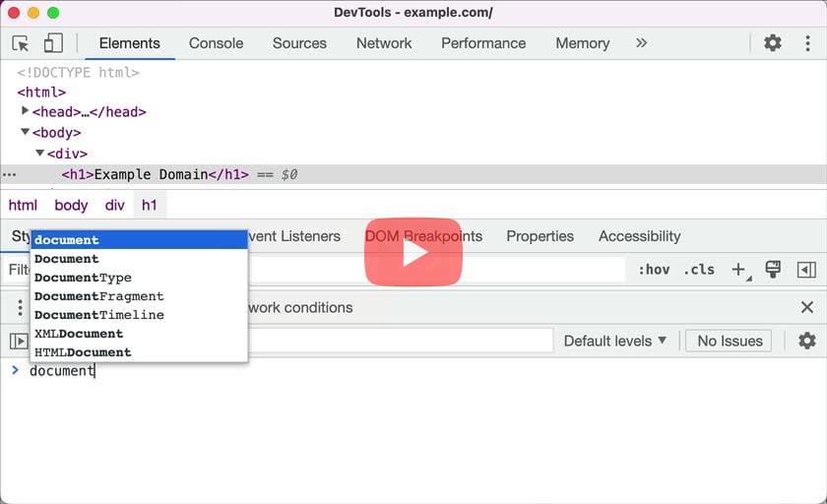This screenshot has width=827, height=504.
Task: Open the Accessibility pane tab
Action: pyautogui.click(x=639, y=236)
